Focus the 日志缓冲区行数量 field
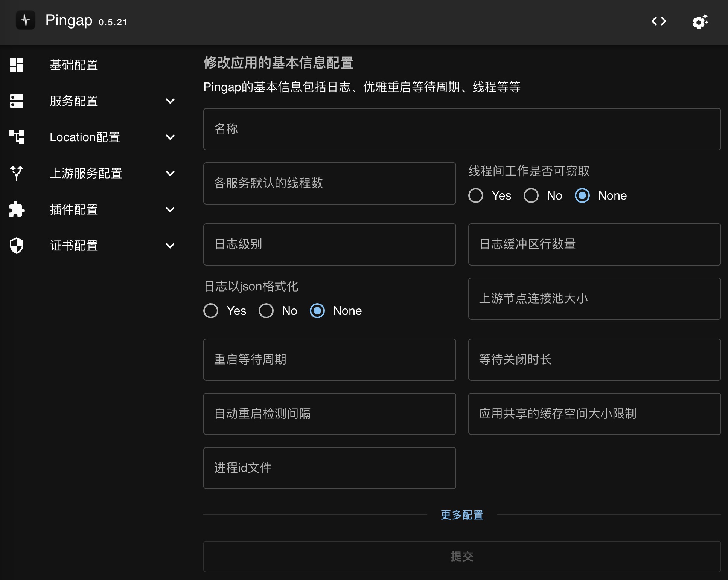 coord(594,244)
